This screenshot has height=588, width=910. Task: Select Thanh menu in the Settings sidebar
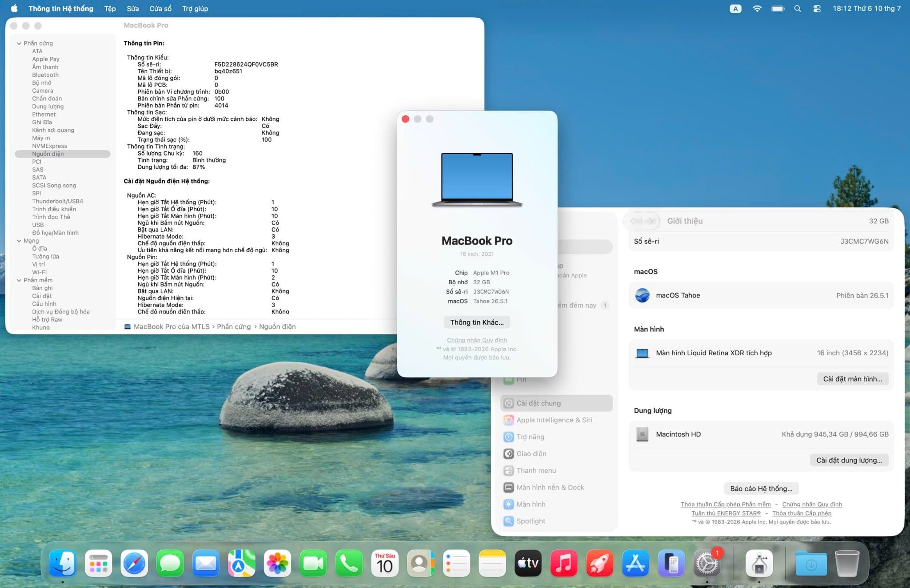[557, 471]
